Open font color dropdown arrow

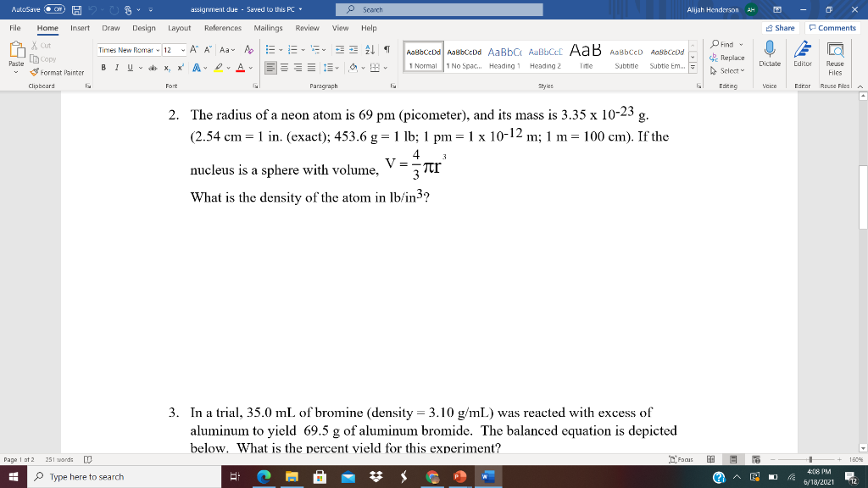(251, 68)
